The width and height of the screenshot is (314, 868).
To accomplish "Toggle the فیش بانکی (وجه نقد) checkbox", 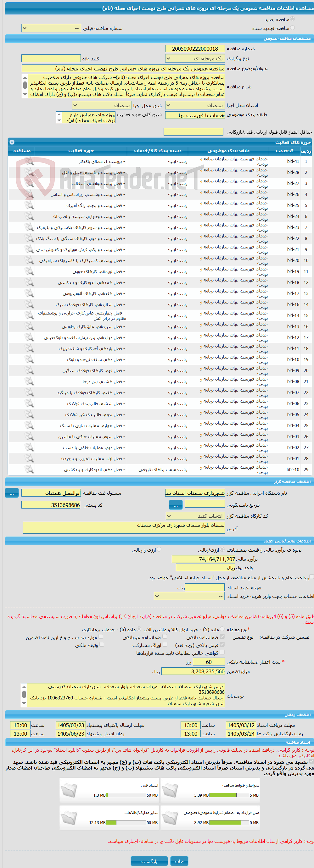I will (x=222, y=645).
